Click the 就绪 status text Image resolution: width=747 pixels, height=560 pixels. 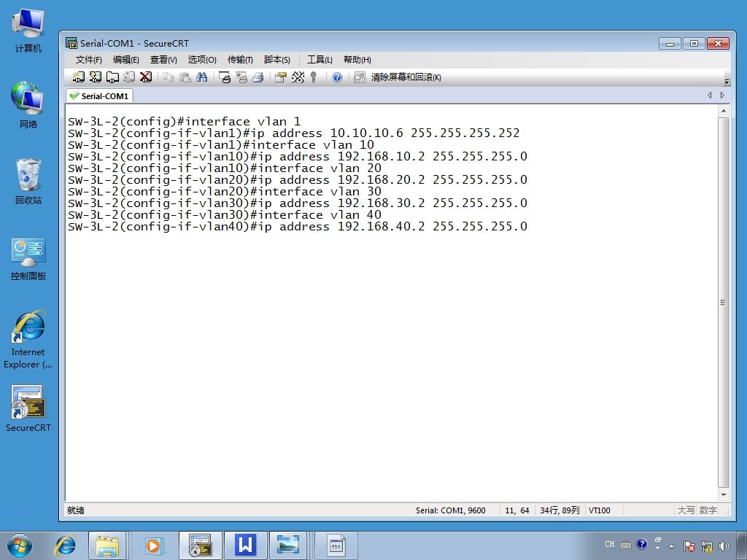point(75,510)
